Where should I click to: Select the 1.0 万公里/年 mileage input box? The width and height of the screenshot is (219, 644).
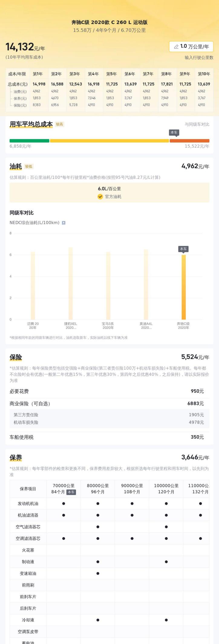click(x=191, y=47)
